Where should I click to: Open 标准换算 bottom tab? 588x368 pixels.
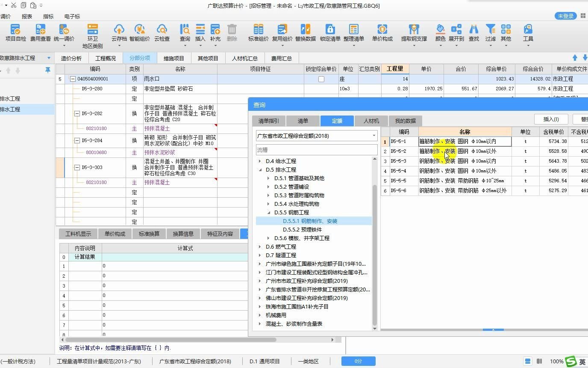[x=149, y=234]
